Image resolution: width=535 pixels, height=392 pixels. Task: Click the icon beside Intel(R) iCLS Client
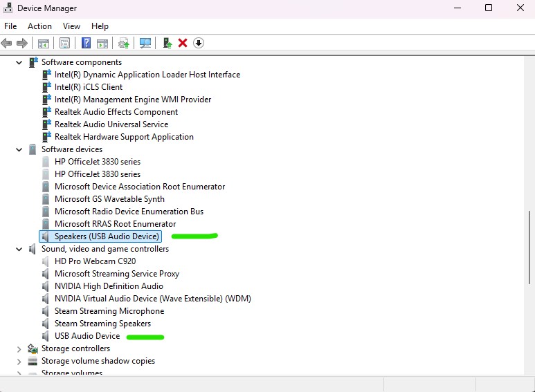point(46,87)
